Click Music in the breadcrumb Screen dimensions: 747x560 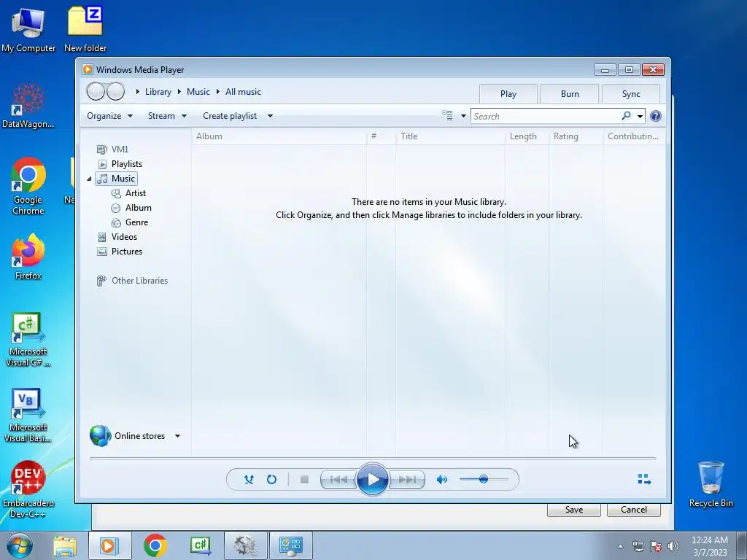click(198, 92)
